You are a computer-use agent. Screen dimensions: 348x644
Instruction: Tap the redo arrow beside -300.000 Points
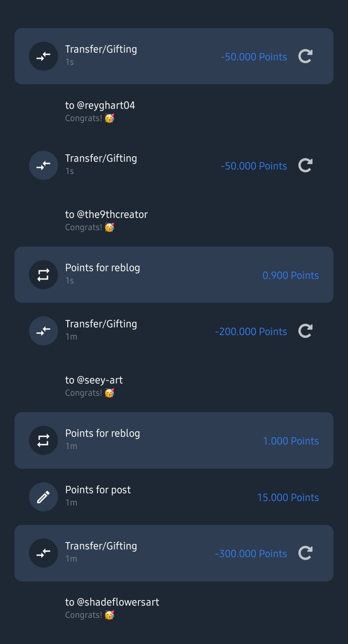click(305, 553)
